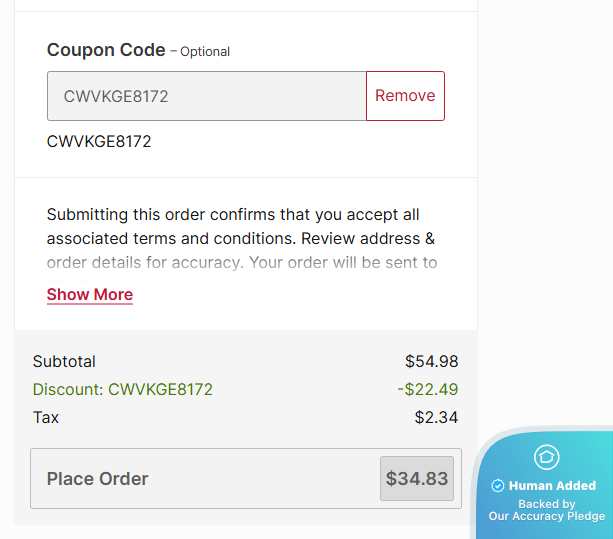Select the applied coupon text below field
The height and width of the screenshot is (539, 613).
pyautogui.click(x=99, y=141)
